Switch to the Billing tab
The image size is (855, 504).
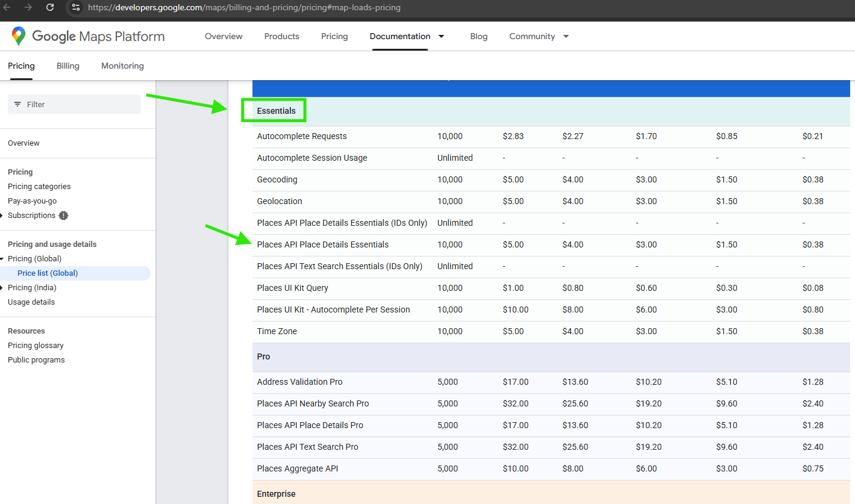[x=68, y=66]
